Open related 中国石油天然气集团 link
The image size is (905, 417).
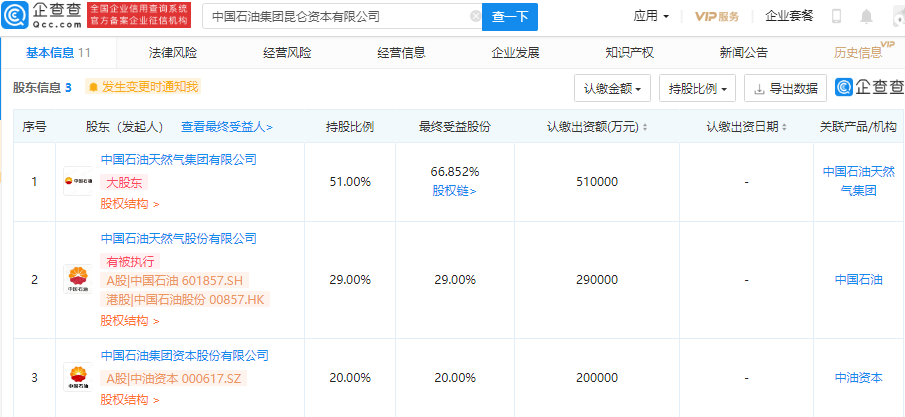858,181
